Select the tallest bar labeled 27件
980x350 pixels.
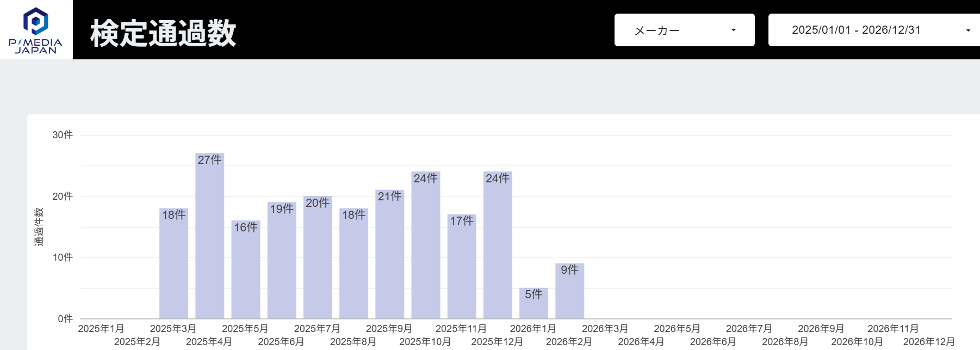pos(209,240)
